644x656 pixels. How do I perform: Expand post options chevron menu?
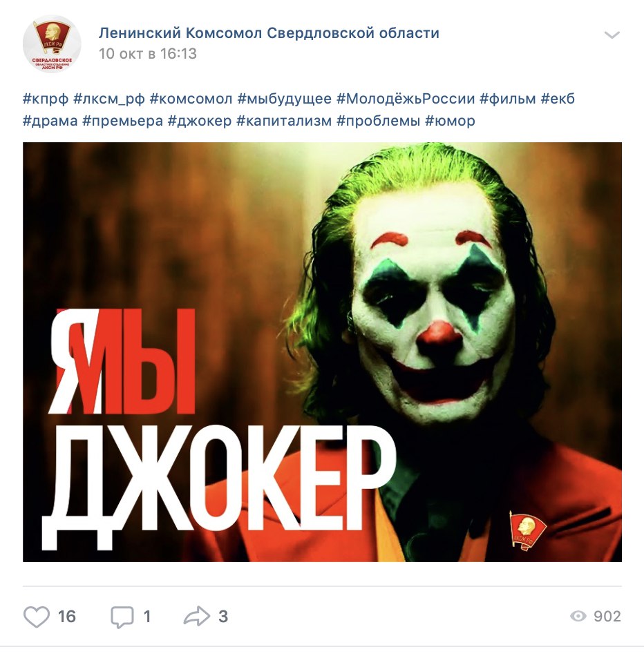(x=612, y=35)
